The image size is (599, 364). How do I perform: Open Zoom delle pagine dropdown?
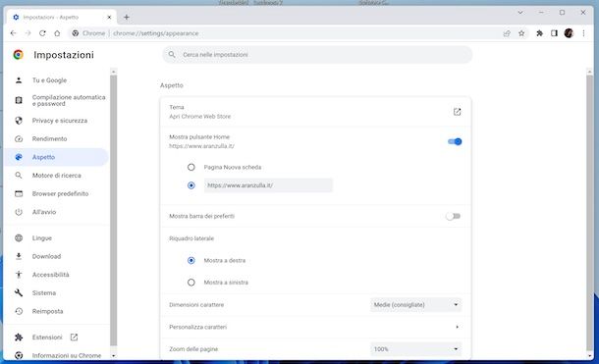(415, 349)
